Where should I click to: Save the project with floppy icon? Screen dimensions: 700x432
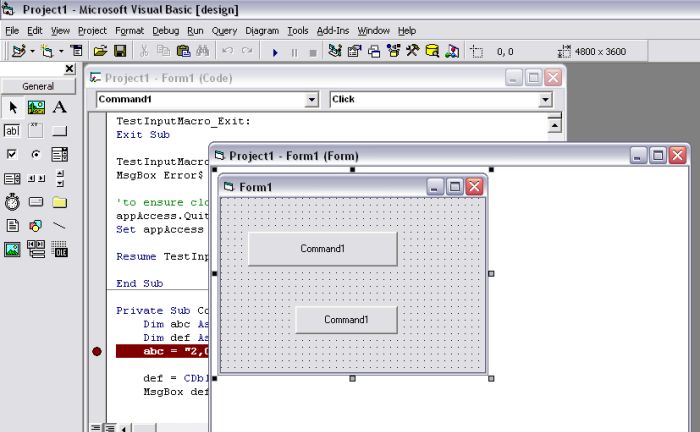(x=120, y=51)
